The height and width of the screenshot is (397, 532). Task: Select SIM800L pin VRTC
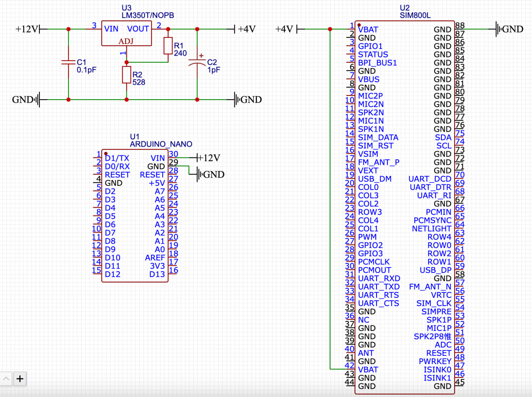tap(441, 295)
